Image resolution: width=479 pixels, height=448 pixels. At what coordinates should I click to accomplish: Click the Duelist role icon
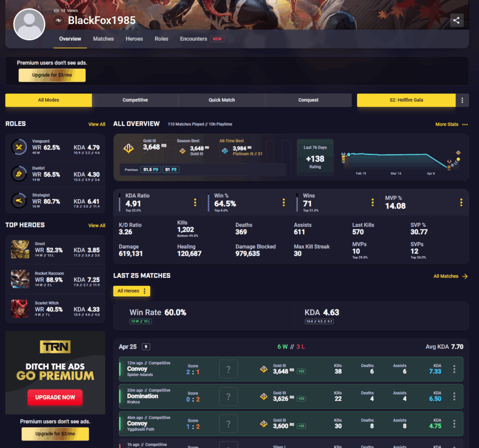click(x=19, y=174)
